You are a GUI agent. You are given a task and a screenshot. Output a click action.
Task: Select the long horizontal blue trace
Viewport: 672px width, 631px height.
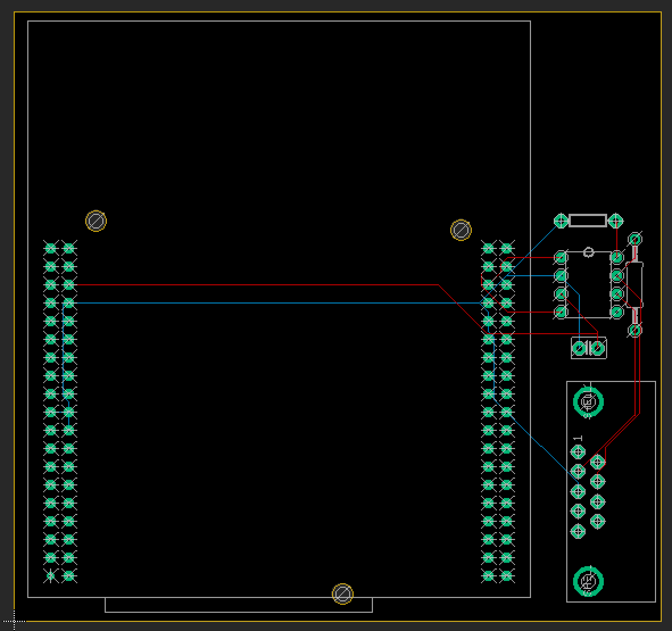click(256, 302)
